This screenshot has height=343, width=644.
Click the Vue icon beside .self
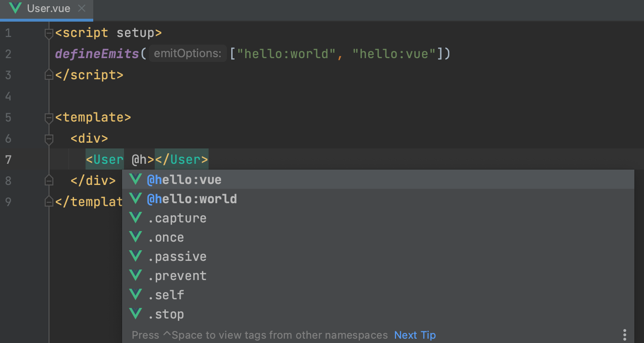pyautogui.click(x=136, y=294)
